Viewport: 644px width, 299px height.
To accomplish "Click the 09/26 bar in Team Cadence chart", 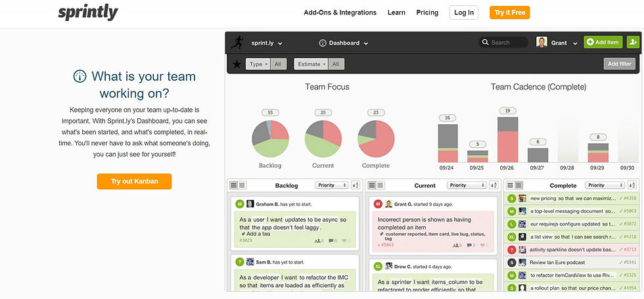I will click(507, 139).
